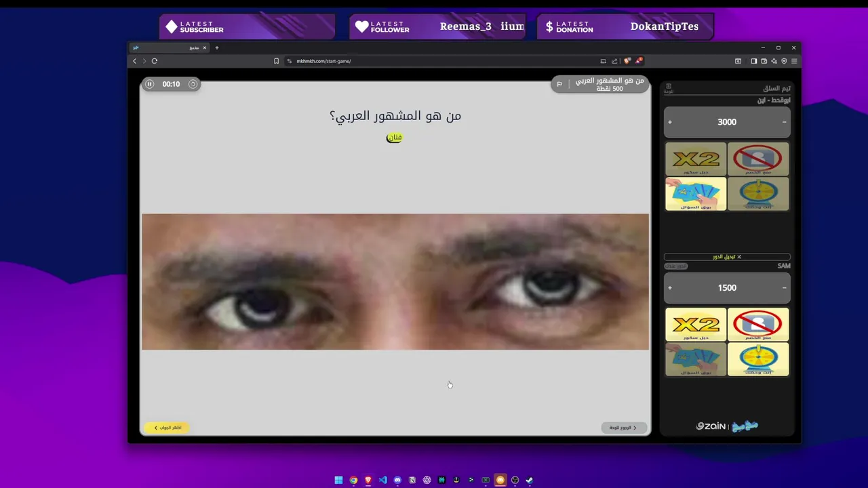
Task: Open the browser hamburger menu
Action: [x=794, y=61]
